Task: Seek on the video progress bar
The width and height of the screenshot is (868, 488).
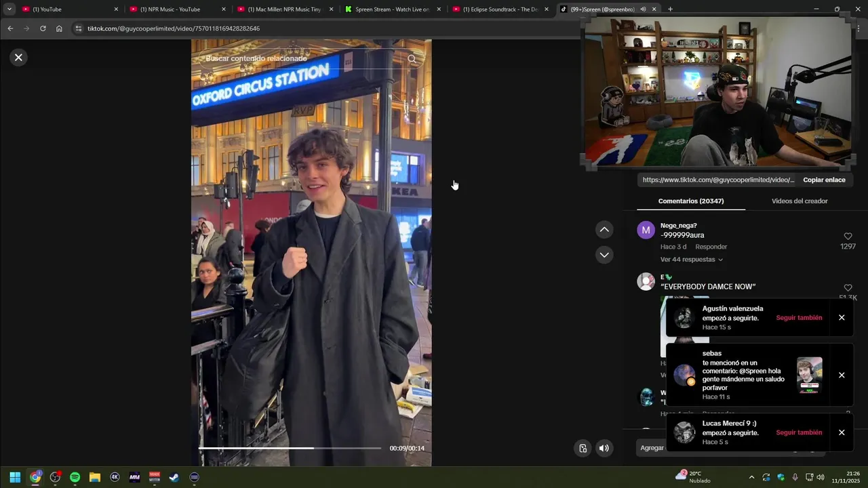Action: point(290,448)
